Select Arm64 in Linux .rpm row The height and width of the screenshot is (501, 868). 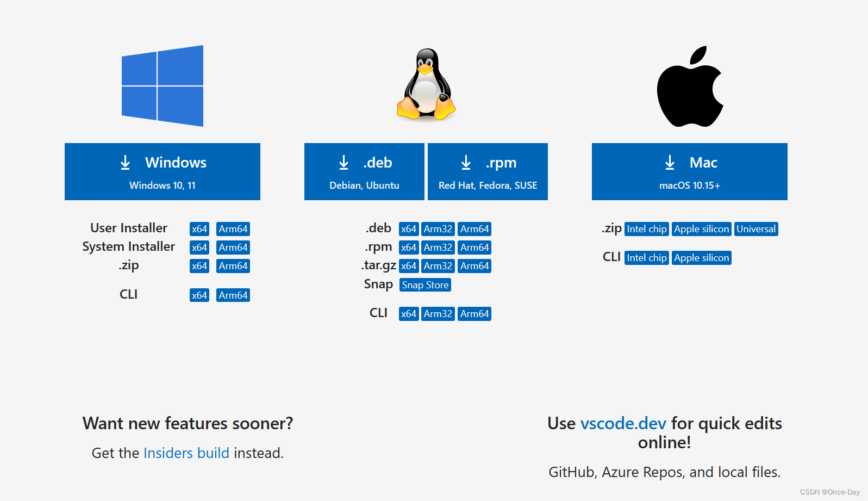(474, 248)
